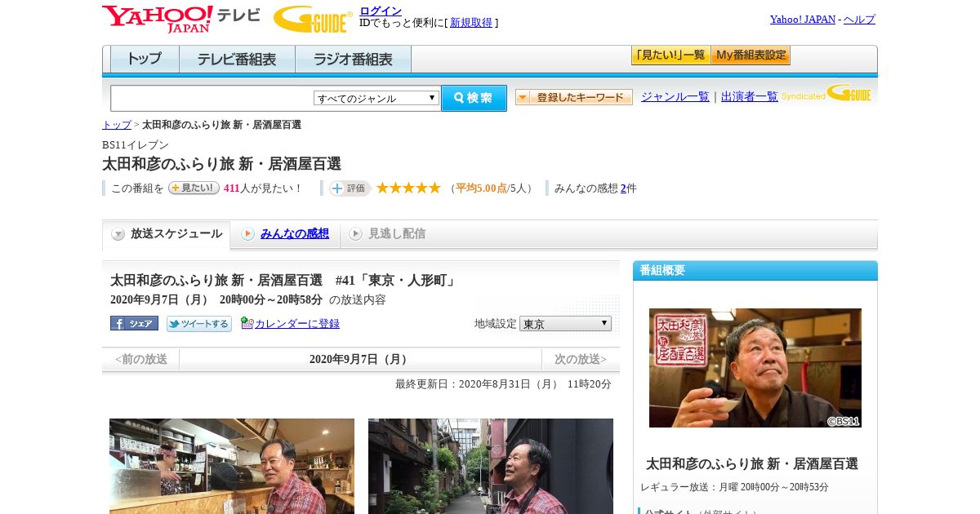Open the 出演者一覧 link
The width and height of the screenshot is (980, 514).
click(750, 97)
